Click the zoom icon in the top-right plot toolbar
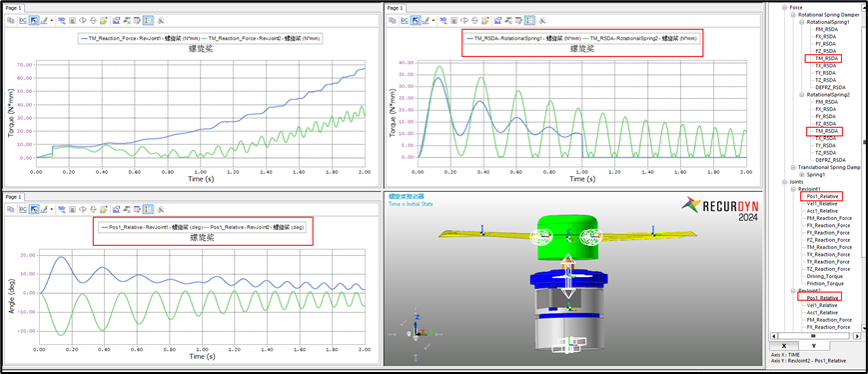The width and height of the screenshot is (868, 374). pyautogui.click(x=443, y=21)
